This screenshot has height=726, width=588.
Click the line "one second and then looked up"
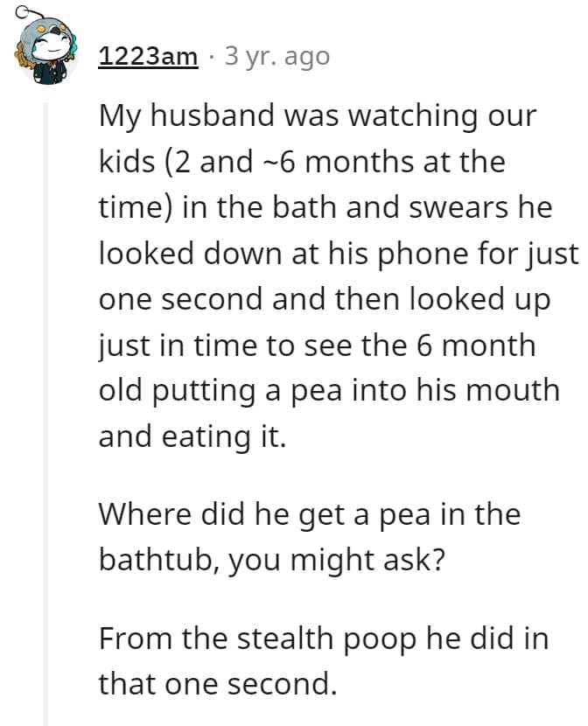pyautogui.click(x=325, y=299)
